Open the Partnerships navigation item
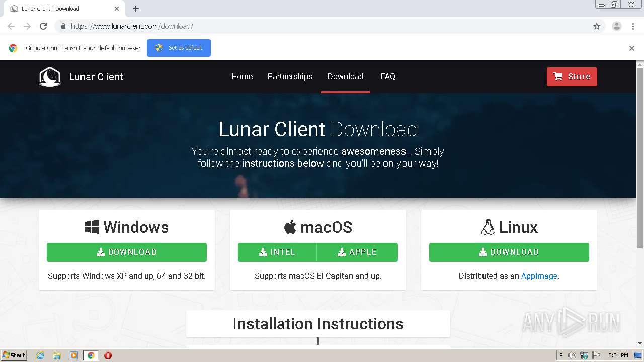644x362 pixels. [x=290, y=76]
